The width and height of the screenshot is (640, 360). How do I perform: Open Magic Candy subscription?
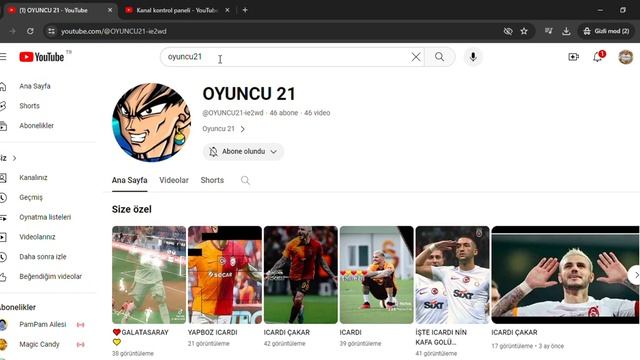[39, 344]
